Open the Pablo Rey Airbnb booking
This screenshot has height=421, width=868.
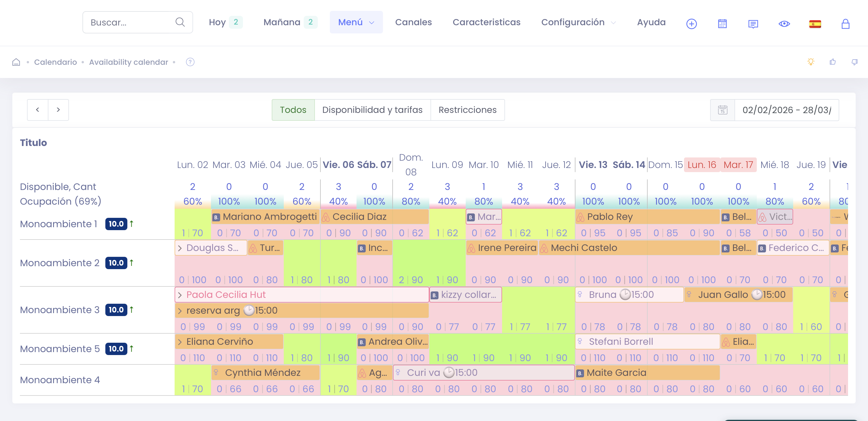pos(647,217)
